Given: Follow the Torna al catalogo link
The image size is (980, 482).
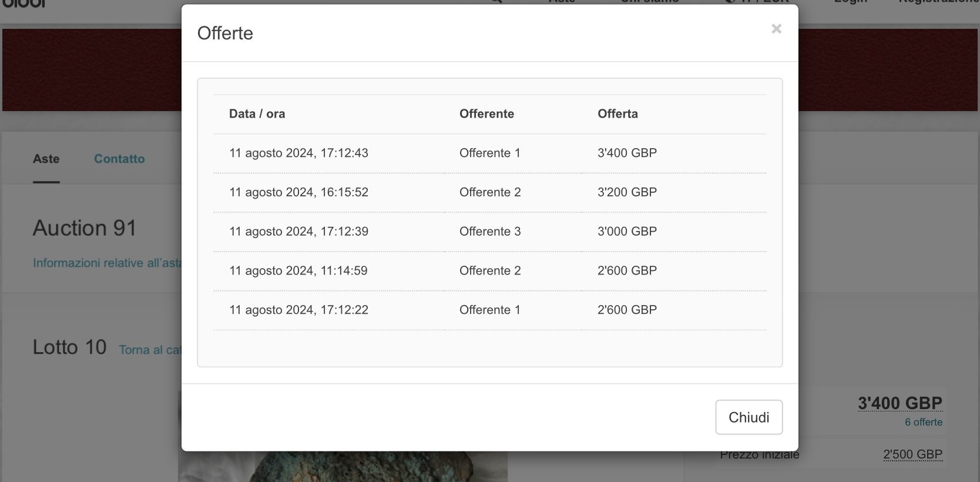Looking at the screenshot, I should pos(150,350).
